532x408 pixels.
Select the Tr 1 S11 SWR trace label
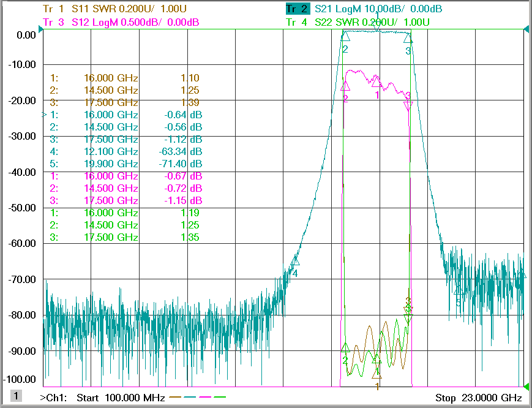(x=114, y=9)
